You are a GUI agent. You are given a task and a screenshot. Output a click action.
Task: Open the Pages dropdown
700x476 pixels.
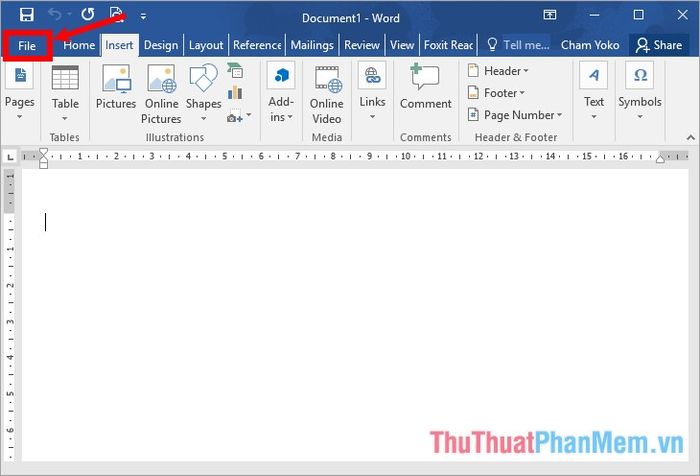point(20,93)
